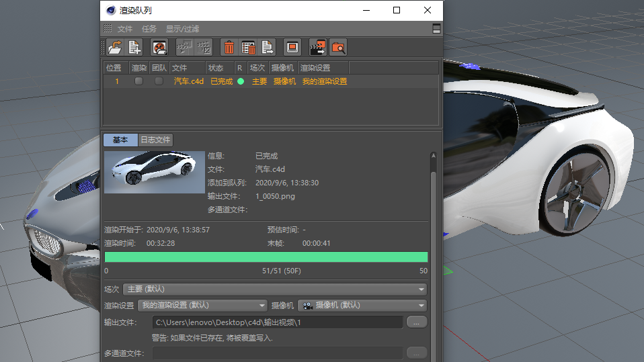Click the 摄像机 cell in row 1

284,81
